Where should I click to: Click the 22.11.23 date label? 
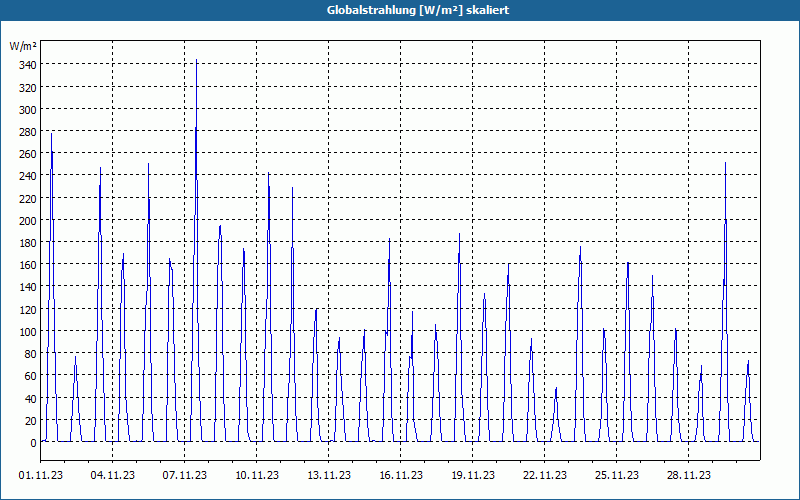tap(544, 476)
